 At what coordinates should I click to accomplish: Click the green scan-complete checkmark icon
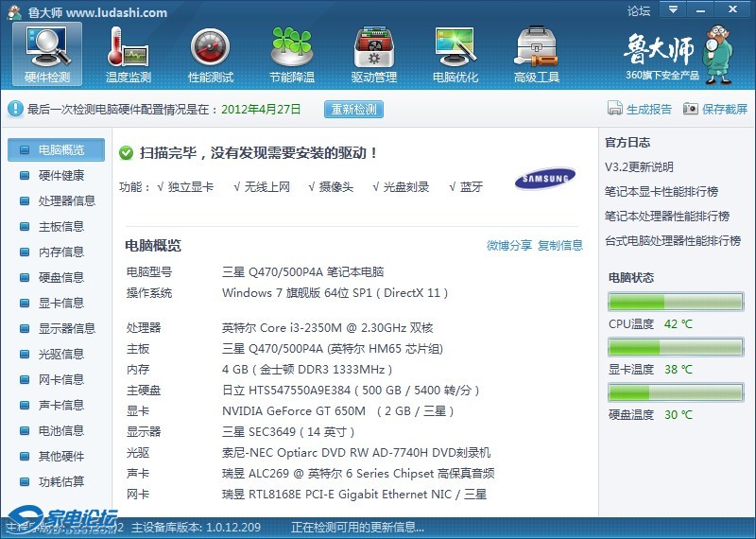coord(126,153)
